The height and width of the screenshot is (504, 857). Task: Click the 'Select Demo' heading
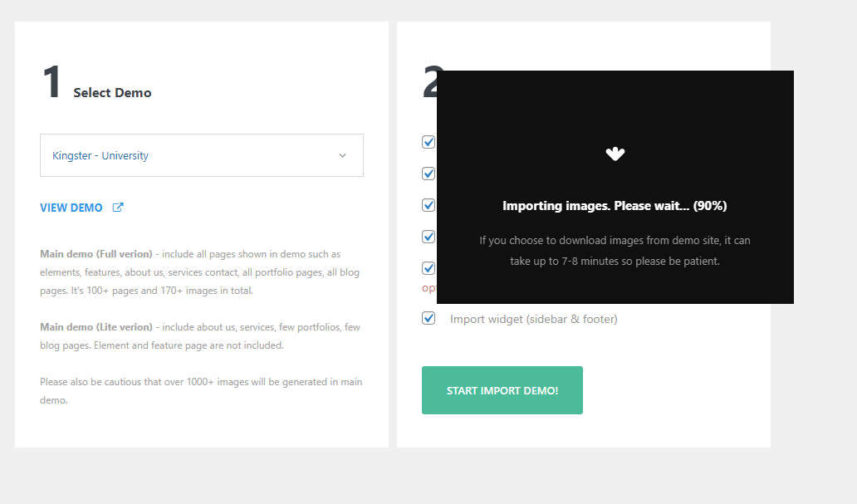[112, 93]
